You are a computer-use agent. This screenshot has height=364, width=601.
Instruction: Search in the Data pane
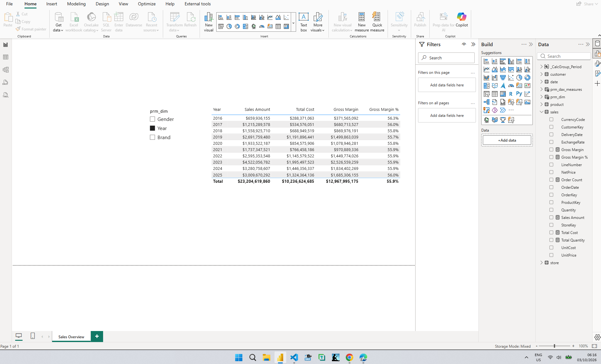click(564, 56)
